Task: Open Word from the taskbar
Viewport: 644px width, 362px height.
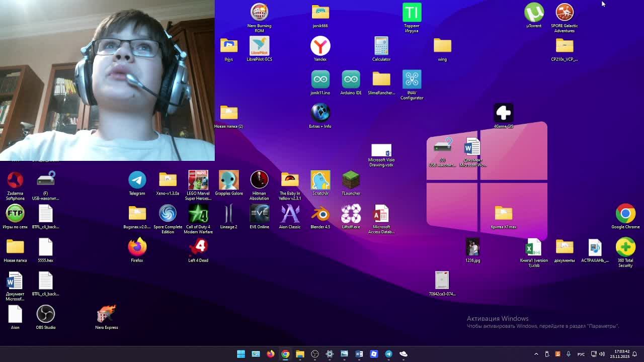Action: (x=359, y=354)
